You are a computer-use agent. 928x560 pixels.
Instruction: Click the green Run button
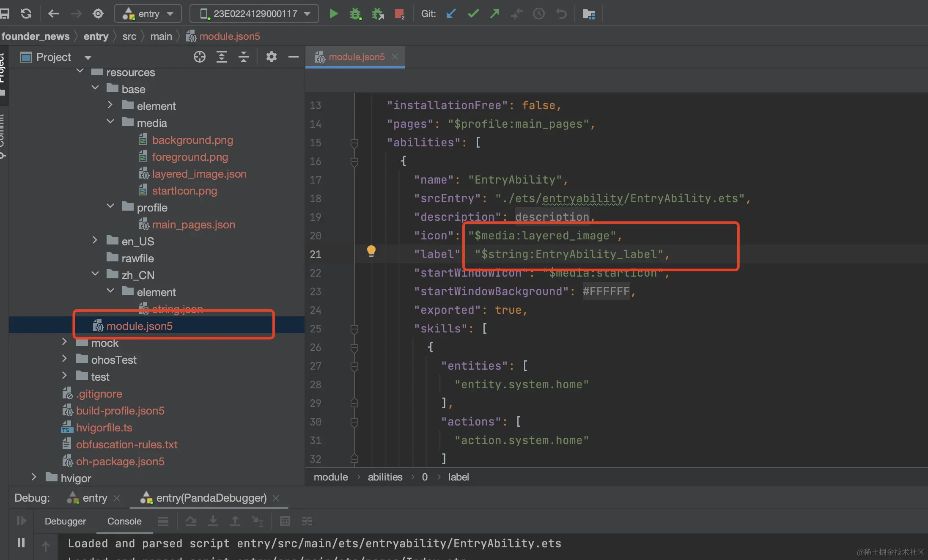tap(333, 14)
